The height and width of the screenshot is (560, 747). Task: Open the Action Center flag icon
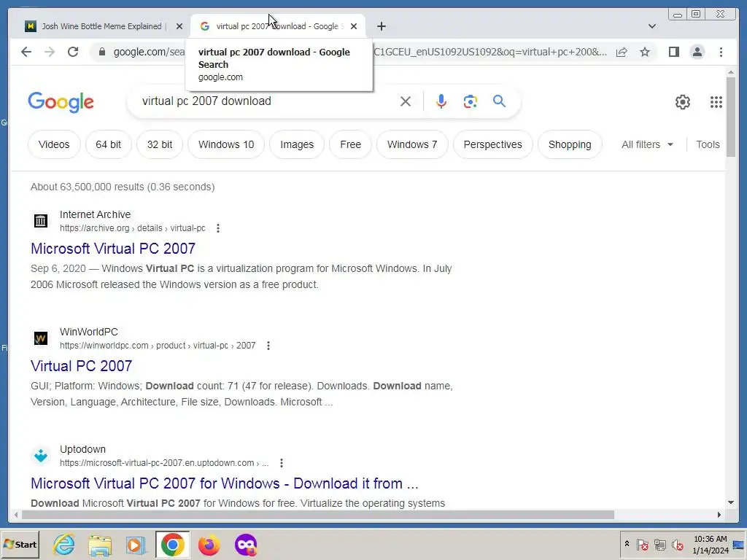click(x=642, y=545)
